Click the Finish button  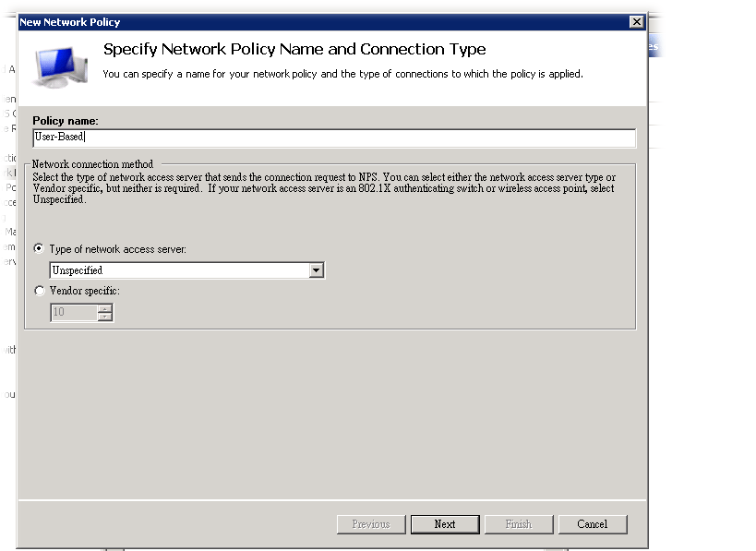[x=519, y=524]
